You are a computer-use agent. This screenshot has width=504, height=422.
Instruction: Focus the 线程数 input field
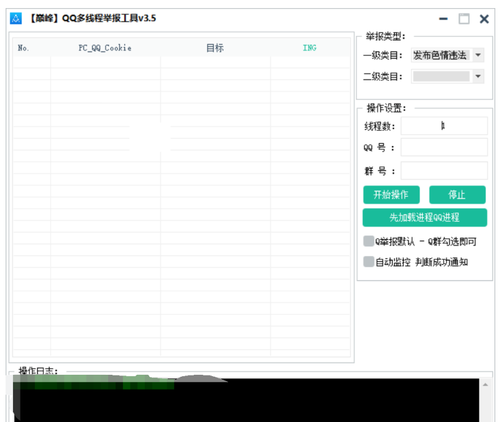444,126
